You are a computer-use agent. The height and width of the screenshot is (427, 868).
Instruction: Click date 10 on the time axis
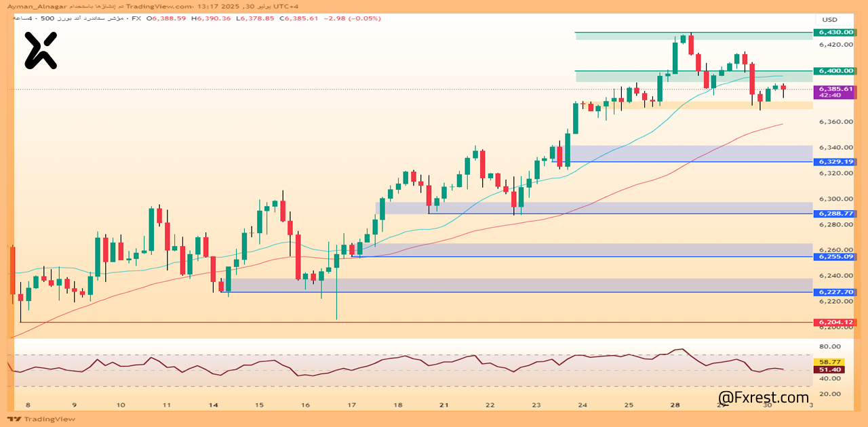[x=121, y=405]
